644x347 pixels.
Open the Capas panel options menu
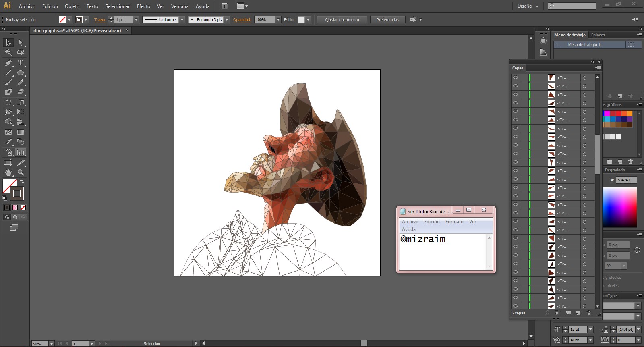pos(597,68)
